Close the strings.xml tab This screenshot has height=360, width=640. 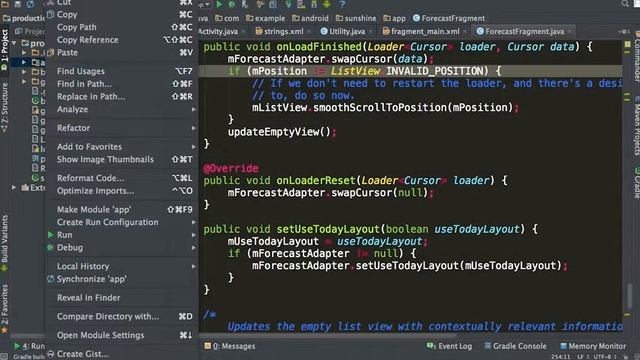point(309,31)
